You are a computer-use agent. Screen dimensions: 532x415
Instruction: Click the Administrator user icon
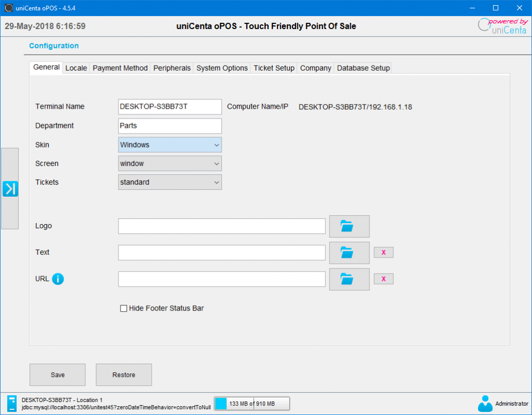[485, 403]
